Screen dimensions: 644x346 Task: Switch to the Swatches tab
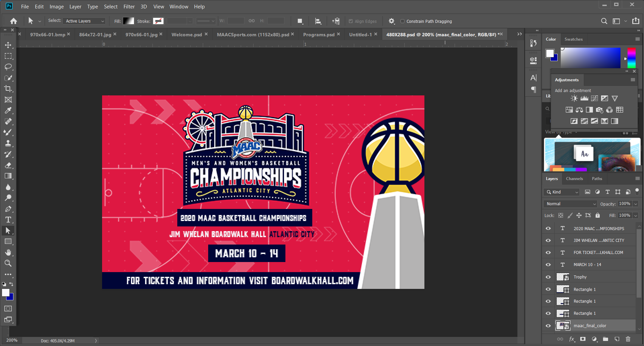[x=573, y=39]
